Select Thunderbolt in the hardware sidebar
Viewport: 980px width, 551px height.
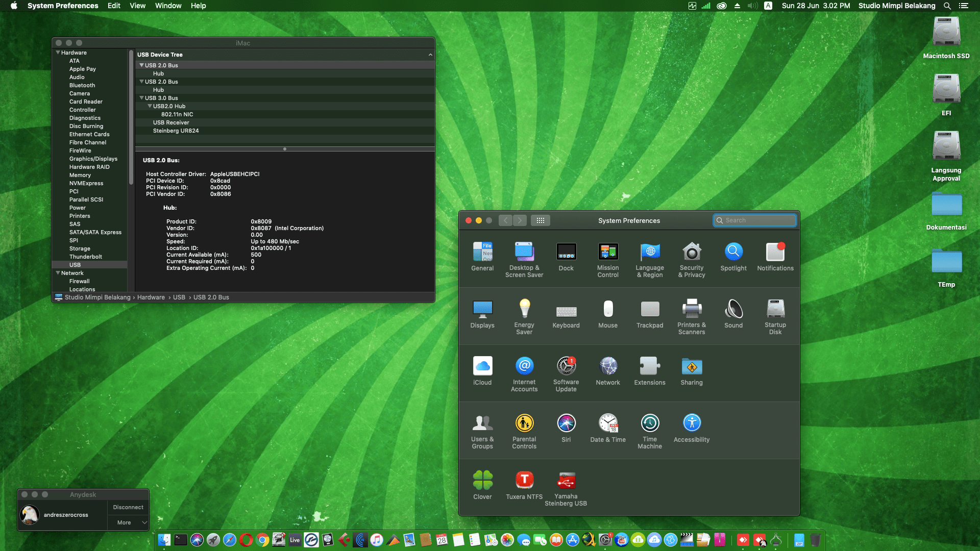(86, 257)
